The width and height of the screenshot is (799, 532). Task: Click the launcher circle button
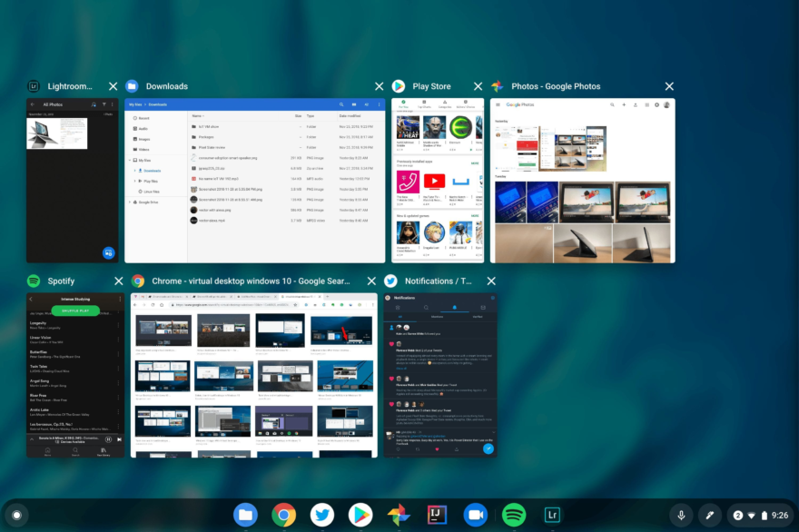(x=17, y=515)
